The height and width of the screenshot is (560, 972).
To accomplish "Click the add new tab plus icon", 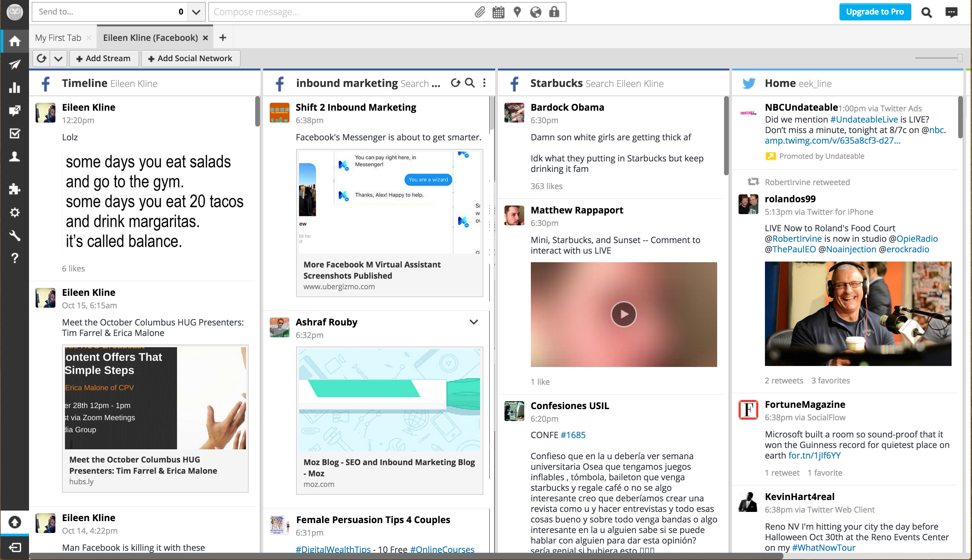I will click(224, 37).
